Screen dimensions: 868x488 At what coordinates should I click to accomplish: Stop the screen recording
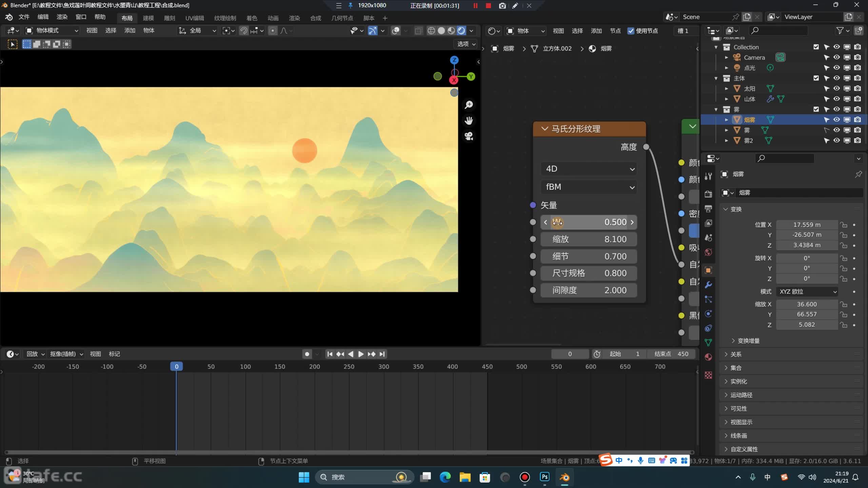(488, 5)
